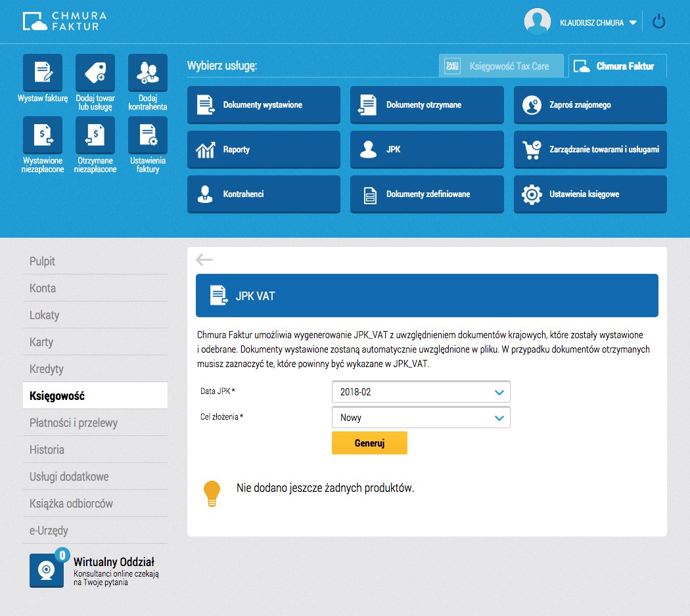
Task: Click the Wystaw fakturę icon
Action: (43, 72)
